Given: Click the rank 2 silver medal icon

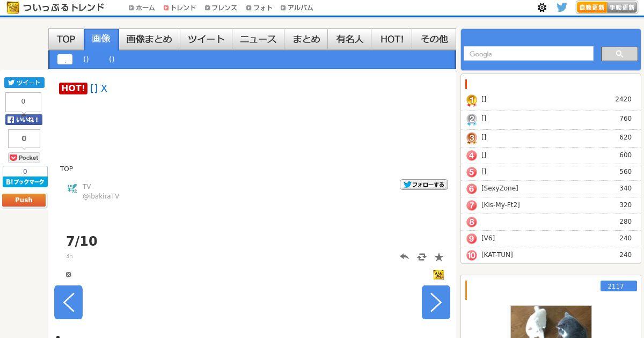Looking at the screenshot, I should [x=472, y=120].
